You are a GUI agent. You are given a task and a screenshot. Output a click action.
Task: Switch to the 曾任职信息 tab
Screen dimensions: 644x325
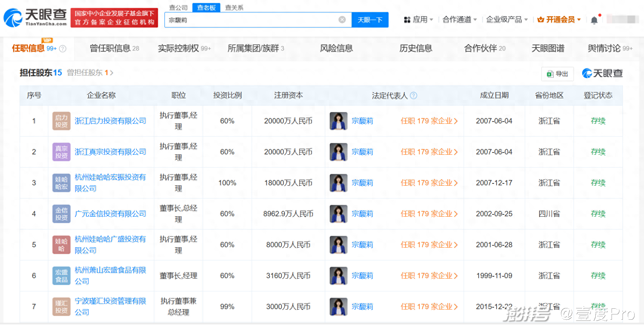point(114,48)
